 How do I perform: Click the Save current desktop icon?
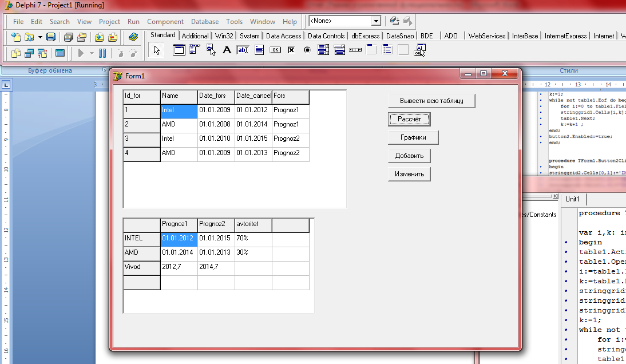pyautogui.click(x=394, y=21)
